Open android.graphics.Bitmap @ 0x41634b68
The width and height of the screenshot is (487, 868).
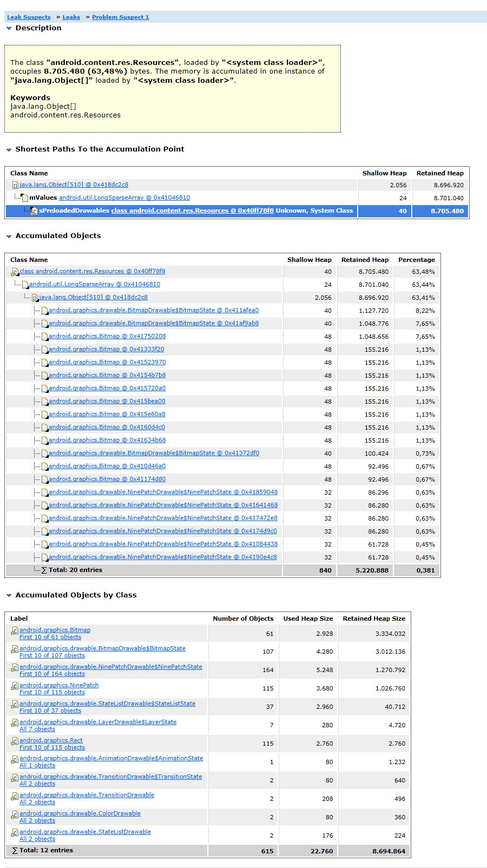point(107,440)
